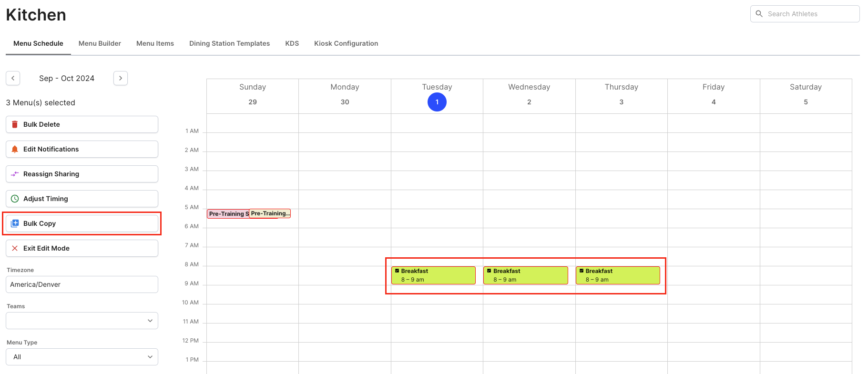This screenshot has height=374, width=868.
Task: Open the cream-colored Pre-Training event on Sunday
Action: click(270, 213)
